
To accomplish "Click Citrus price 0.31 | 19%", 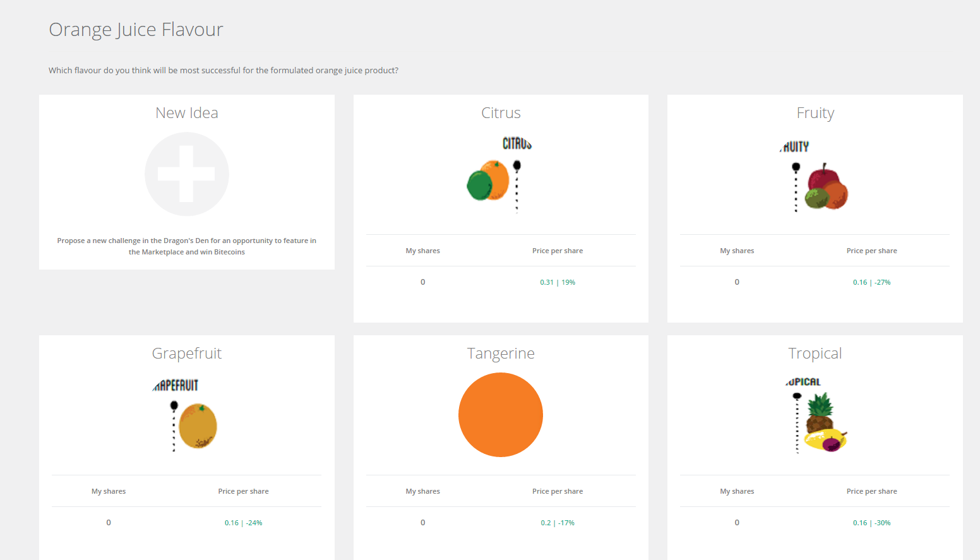I will click(x=557, y=282).
